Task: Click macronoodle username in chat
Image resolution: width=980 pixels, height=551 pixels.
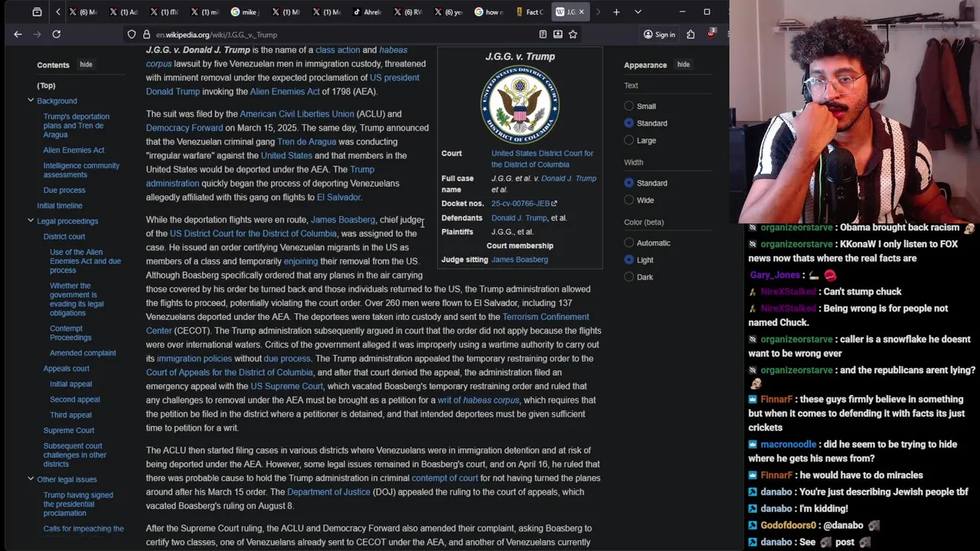Action: (x=789, y=445)
